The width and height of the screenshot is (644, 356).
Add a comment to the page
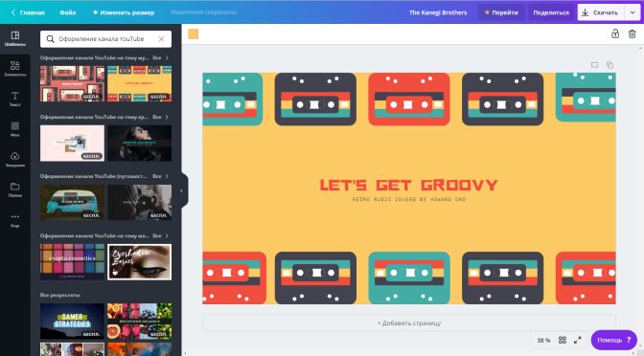[x=594, y=65]
